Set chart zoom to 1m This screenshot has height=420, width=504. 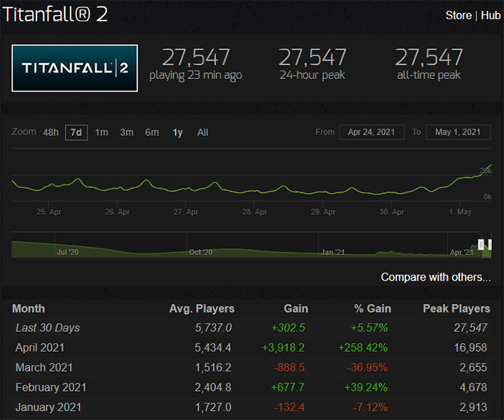point(101,132)
